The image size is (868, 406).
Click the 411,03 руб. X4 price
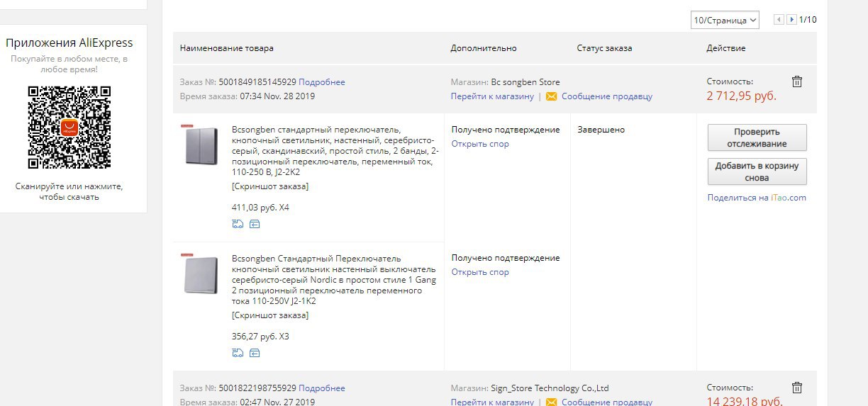260,208
